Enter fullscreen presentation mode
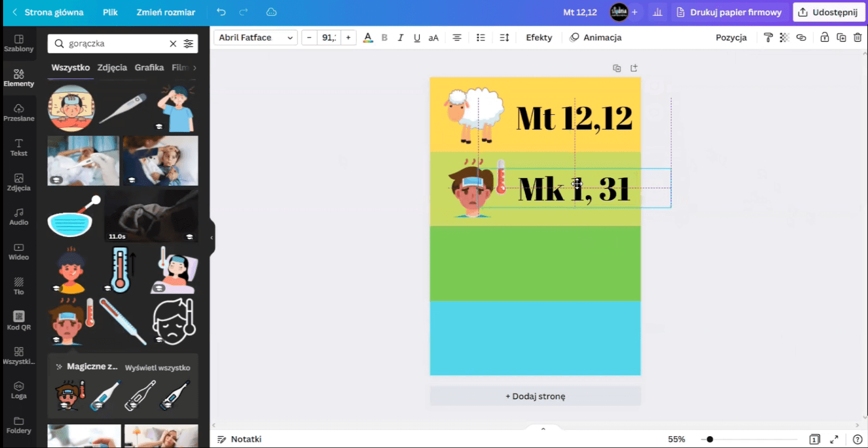This screenshot has width=868, height=448. tap(834, 439)
